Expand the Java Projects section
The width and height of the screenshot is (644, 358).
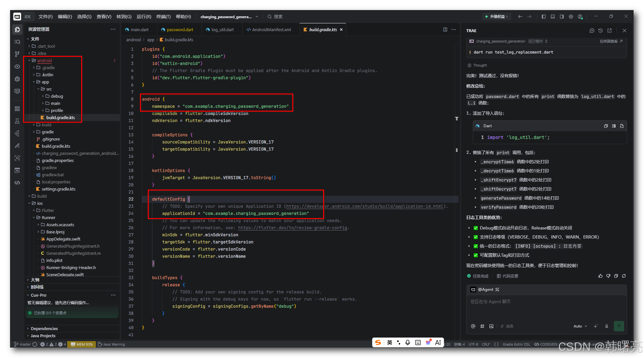click(43, 336)
